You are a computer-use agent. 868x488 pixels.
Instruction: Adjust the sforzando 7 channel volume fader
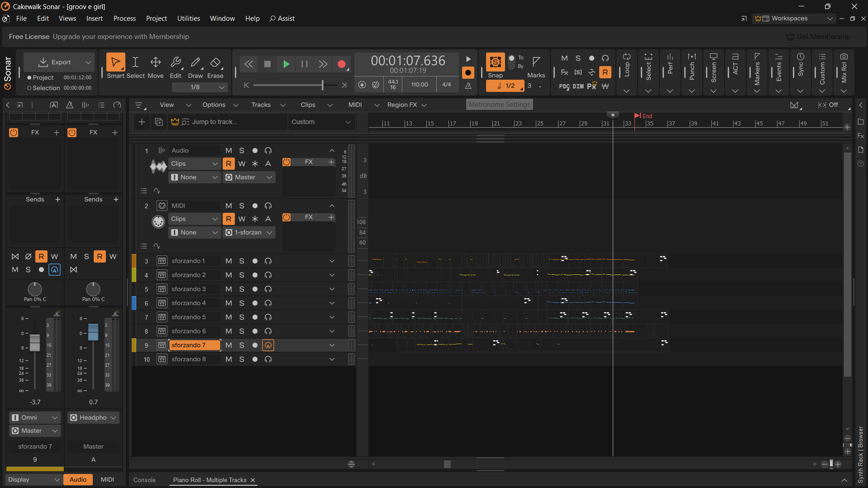[x=35, y=343]
